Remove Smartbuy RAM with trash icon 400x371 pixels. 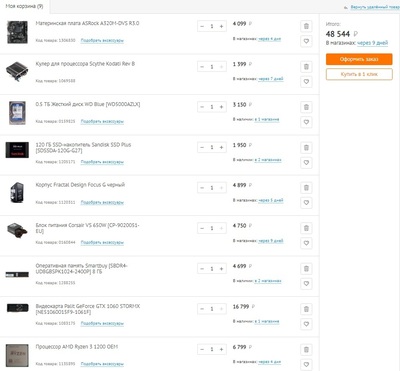pos(306,269)
